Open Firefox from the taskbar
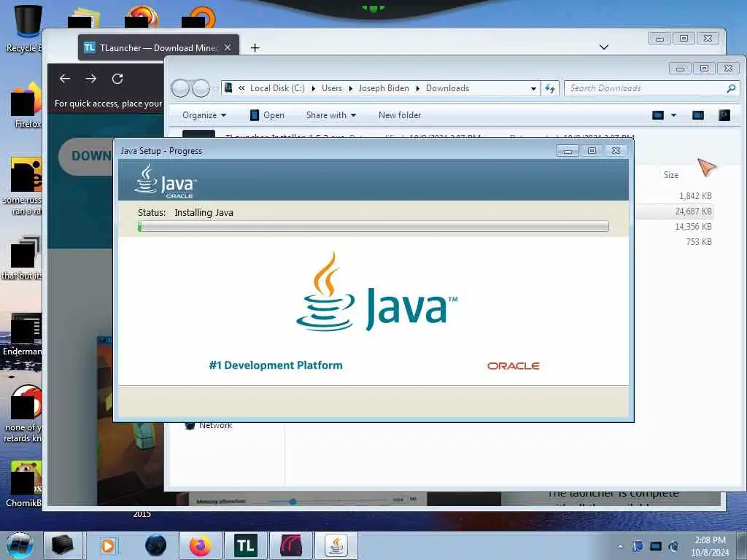This screenshot has width=747, height=560. (200, 545)
